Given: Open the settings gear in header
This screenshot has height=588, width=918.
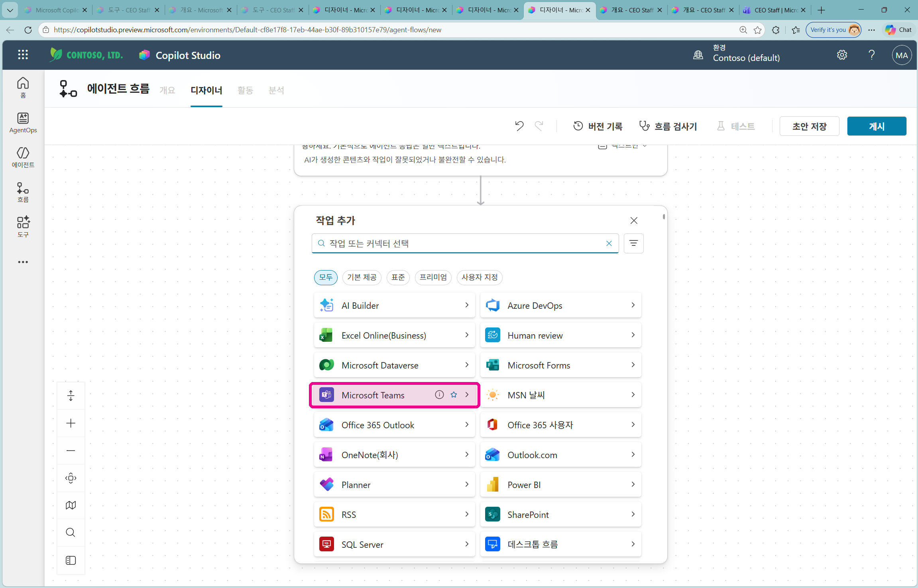Looking at the screenshot, I should pyautogui.click(x=842, y=55).
